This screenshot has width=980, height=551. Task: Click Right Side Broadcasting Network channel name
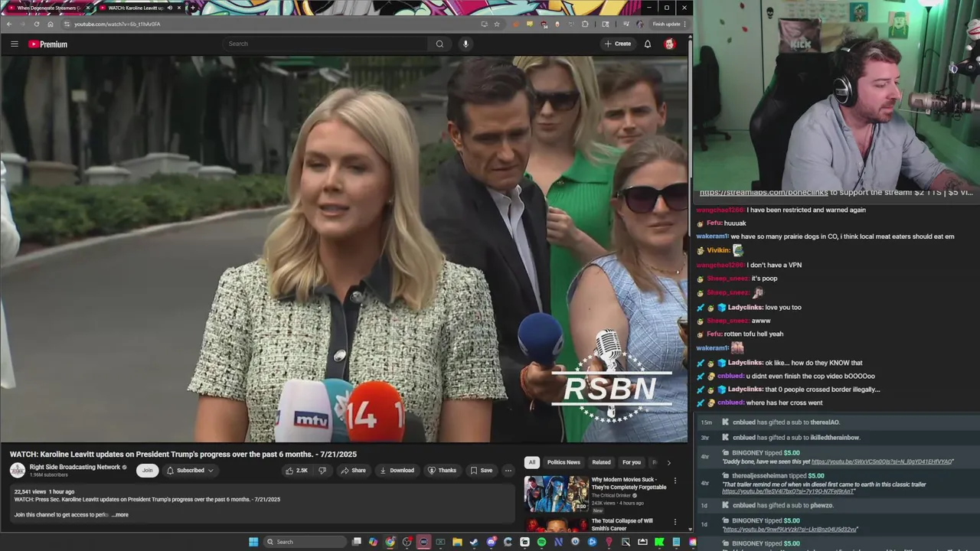(x=75, y=467)
